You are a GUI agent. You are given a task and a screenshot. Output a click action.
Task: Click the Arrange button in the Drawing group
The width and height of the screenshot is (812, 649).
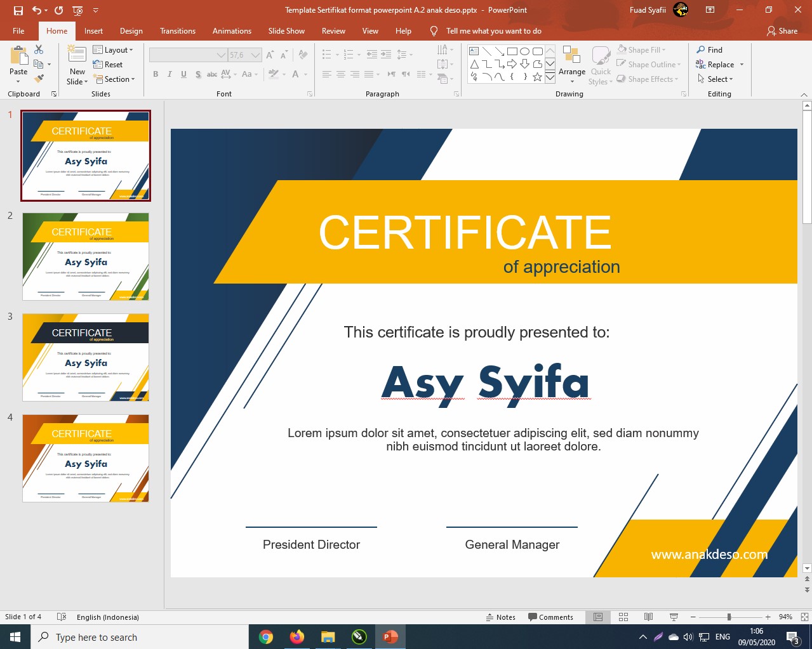tap(571, 64)
